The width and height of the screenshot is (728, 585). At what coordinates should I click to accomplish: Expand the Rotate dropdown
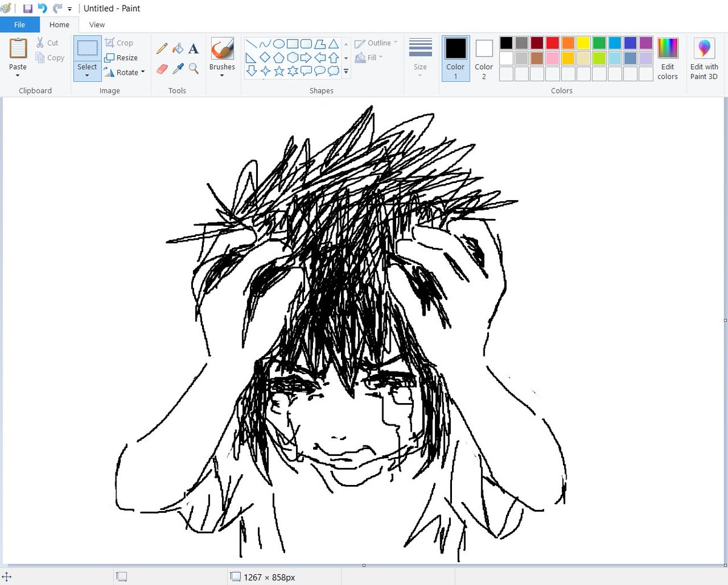(124, 72)
